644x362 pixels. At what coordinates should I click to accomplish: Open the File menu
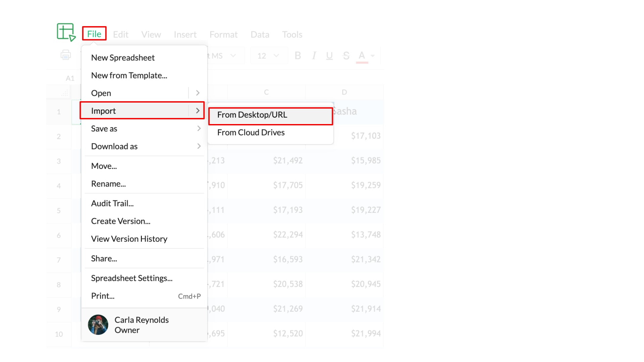[94, 34]
